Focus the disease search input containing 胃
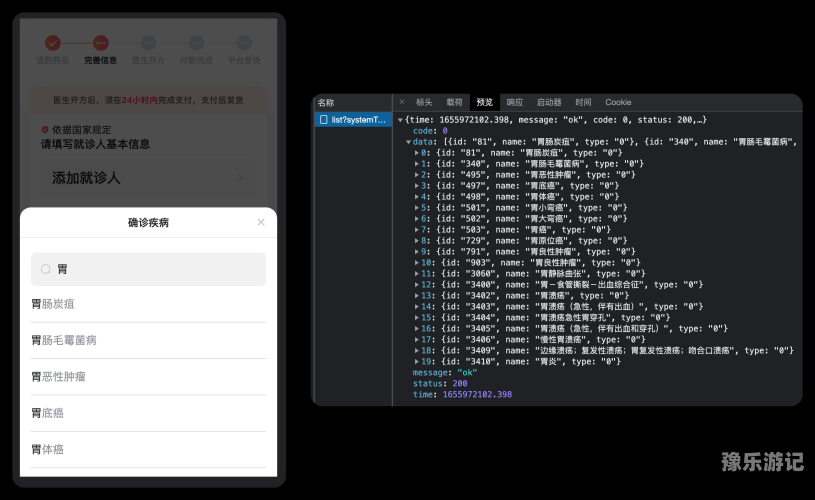Viewport: 815px width, 500px height. click(148, 269)
